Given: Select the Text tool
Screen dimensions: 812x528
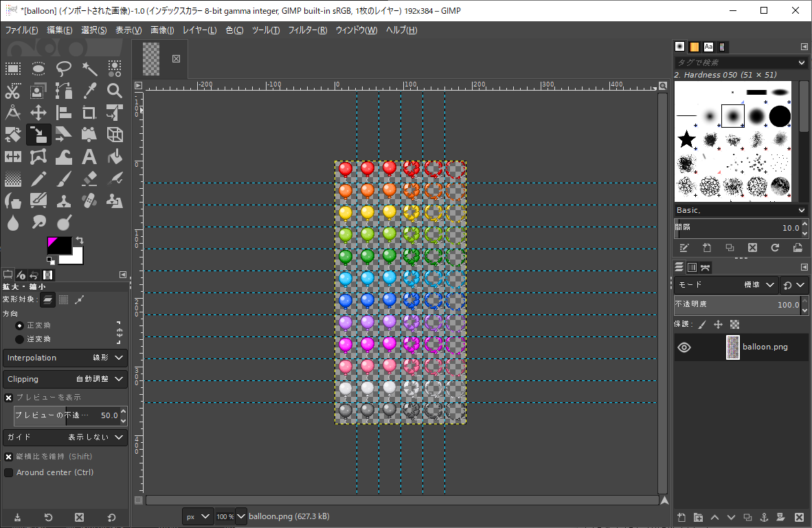Looking at the screenshot, I should click(x=89, y=157).
